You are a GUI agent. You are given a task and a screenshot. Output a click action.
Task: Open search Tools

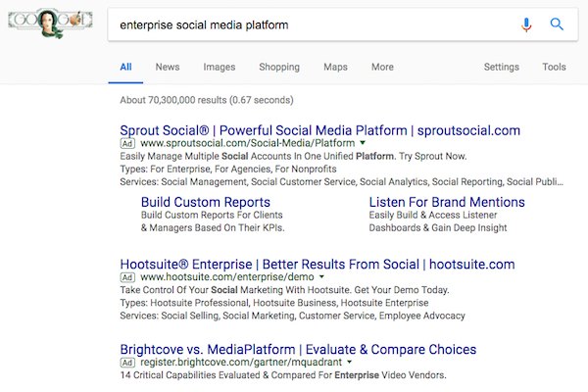554,68
